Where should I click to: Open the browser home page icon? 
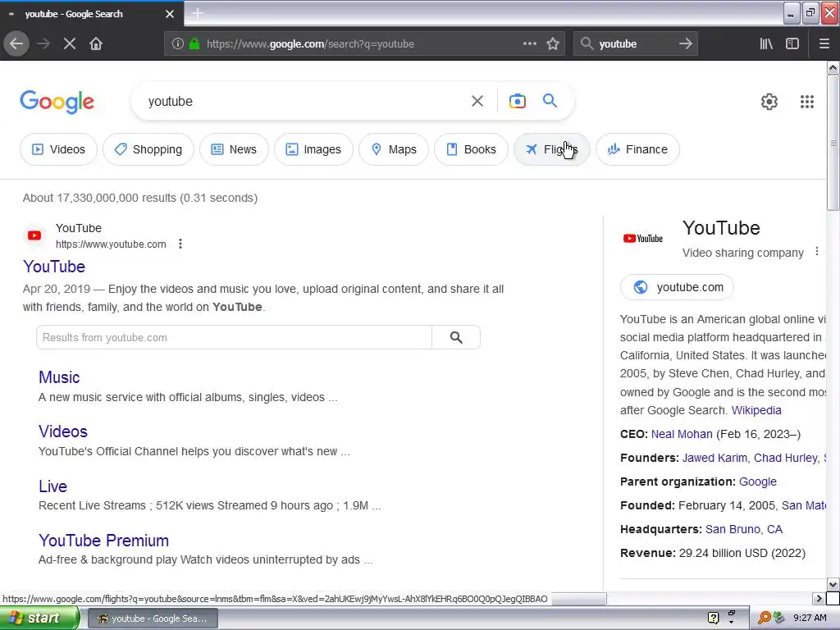click(x=96, y=44)
